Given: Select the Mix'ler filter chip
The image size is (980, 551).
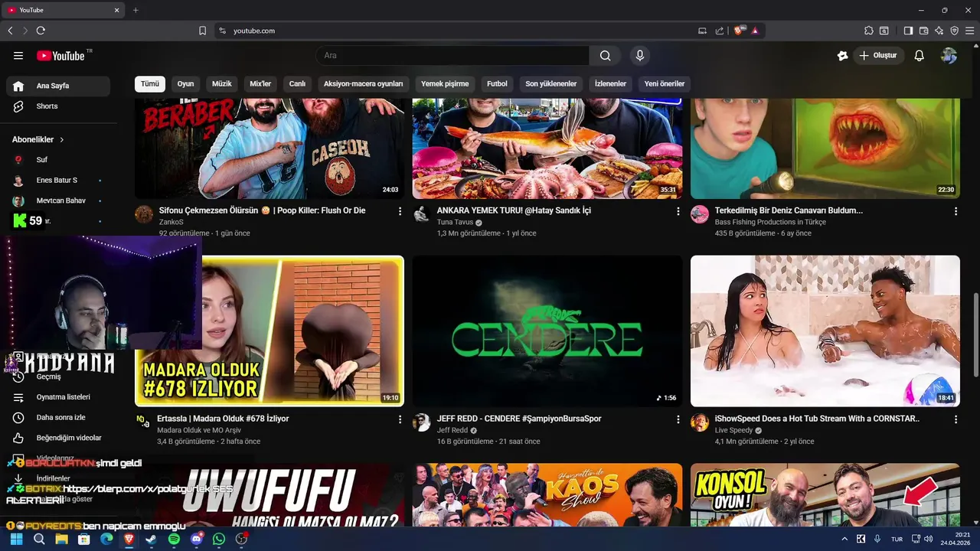Looking at the screenshot, I should tap(260, 84).
